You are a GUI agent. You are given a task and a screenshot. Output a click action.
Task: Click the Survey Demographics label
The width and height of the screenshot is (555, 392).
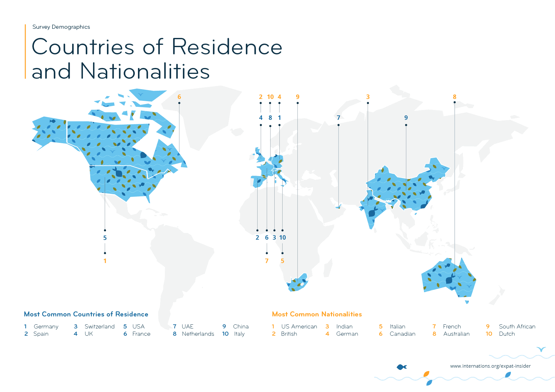click(61, 27)
